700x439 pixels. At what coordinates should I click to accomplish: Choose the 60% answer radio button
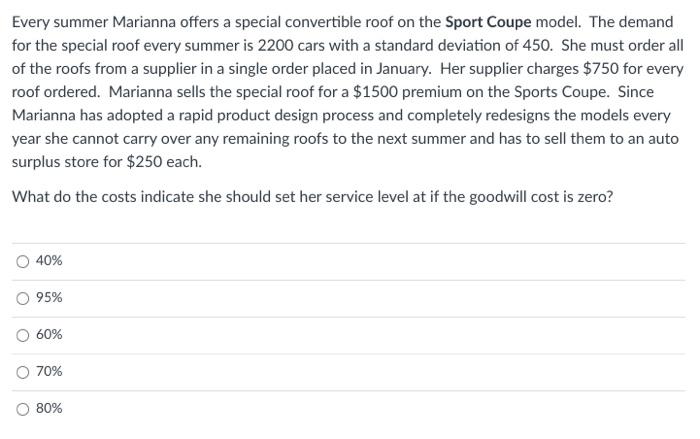(x=23, y=335)
